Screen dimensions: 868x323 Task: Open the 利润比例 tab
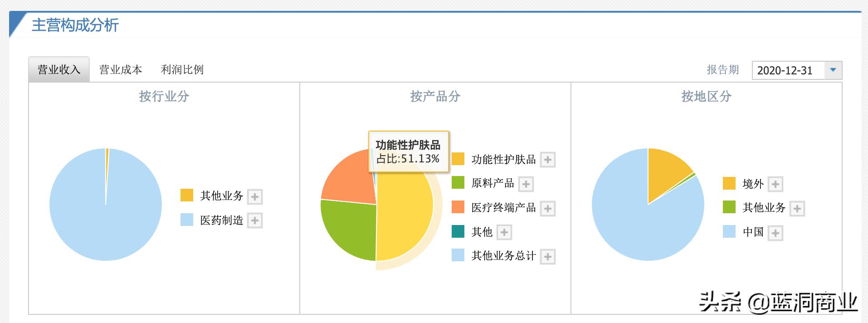coord(182,69)
